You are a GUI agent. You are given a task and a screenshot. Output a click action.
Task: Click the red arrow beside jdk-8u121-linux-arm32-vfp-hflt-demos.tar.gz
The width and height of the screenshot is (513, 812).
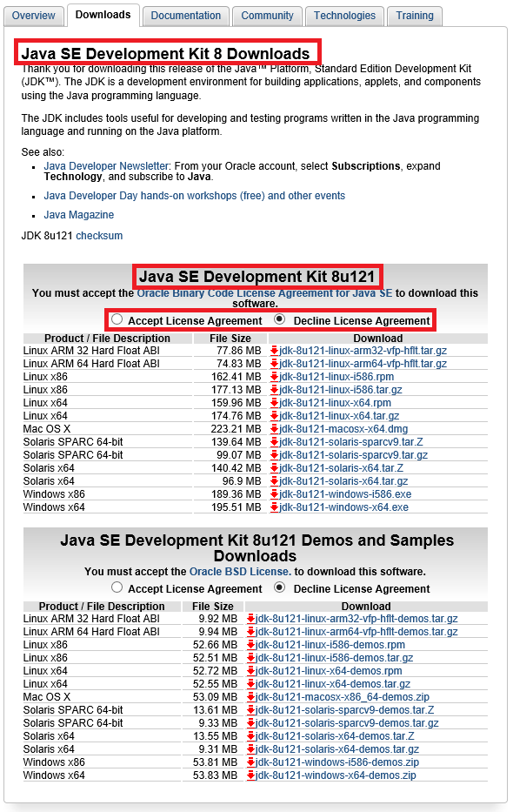250,618
